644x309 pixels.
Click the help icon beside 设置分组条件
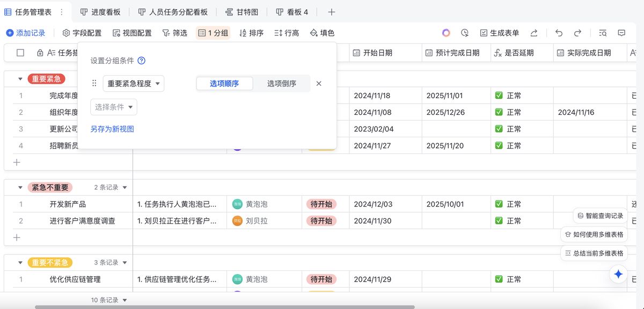click(142, 61)
